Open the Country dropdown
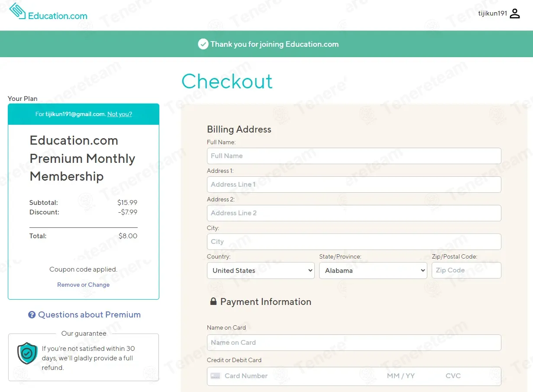Image resolution: width=533 pixels, height=392 pixels. click(x=261, y=270)
